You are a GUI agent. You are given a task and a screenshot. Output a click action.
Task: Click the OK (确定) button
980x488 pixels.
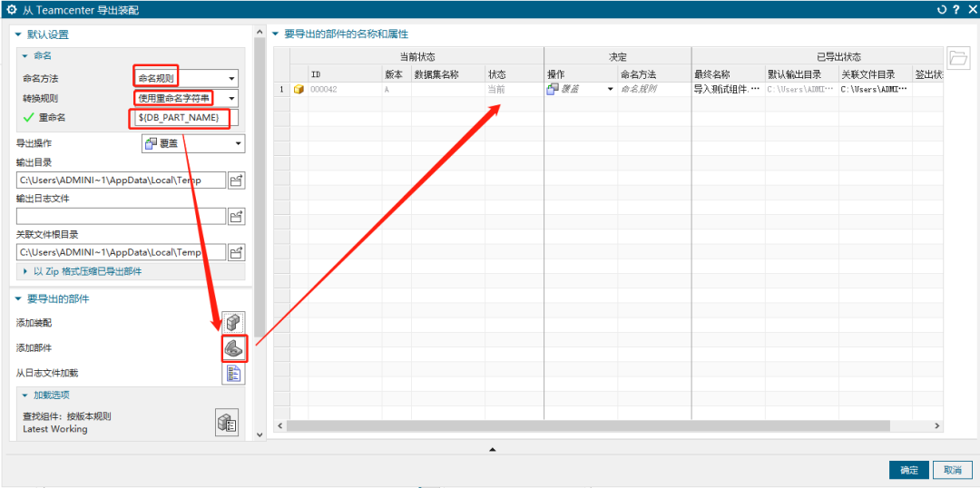coord(908,470)
